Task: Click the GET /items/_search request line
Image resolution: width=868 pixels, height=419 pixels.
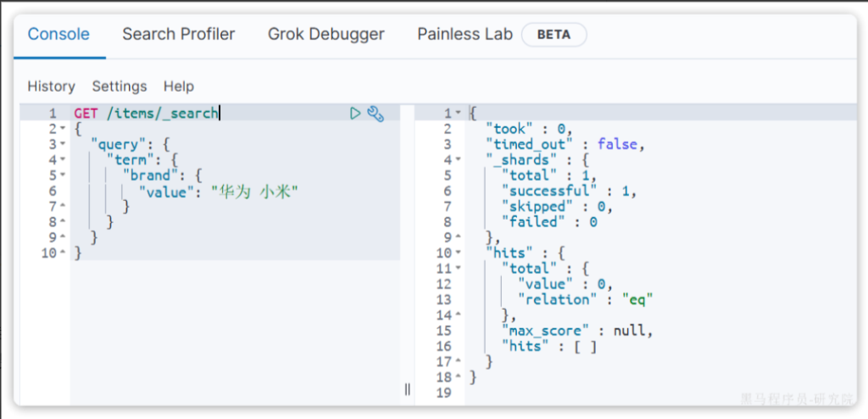Action: coord(146,114)
